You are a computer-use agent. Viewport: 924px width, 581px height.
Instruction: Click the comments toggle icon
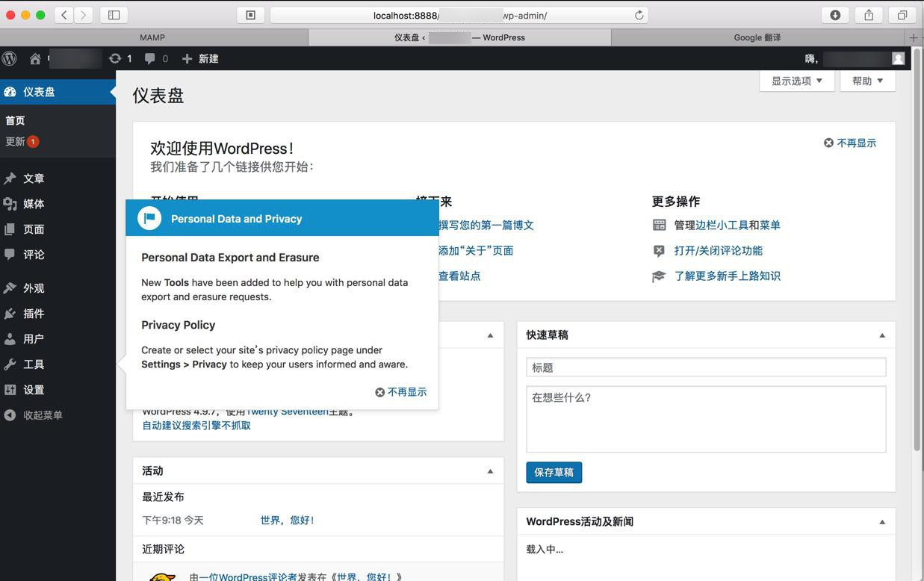coord(659,251)
